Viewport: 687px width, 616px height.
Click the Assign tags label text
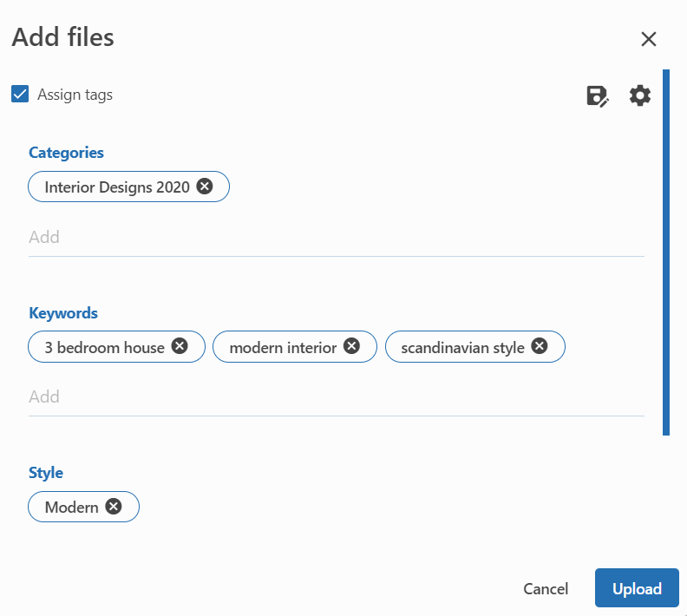tap(75, 95)
